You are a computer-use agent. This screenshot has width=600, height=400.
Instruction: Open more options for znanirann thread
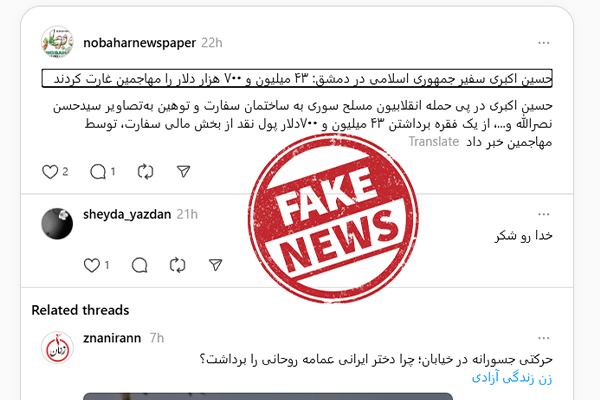[543, 338]
